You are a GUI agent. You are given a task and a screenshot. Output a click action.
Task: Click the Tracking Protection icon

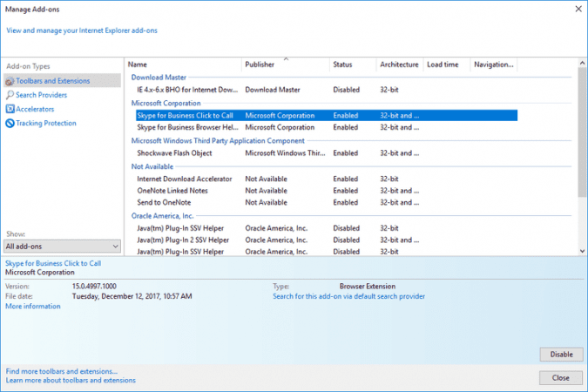[x=10, y=123]
